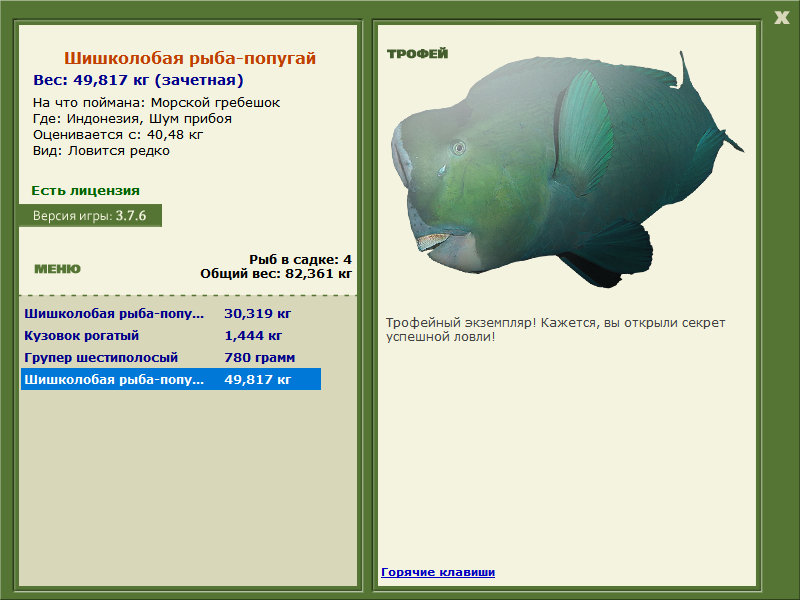
Task: Click the Вес: 49,817 кг (зачетная) line
Action: [x=138, y=80]
